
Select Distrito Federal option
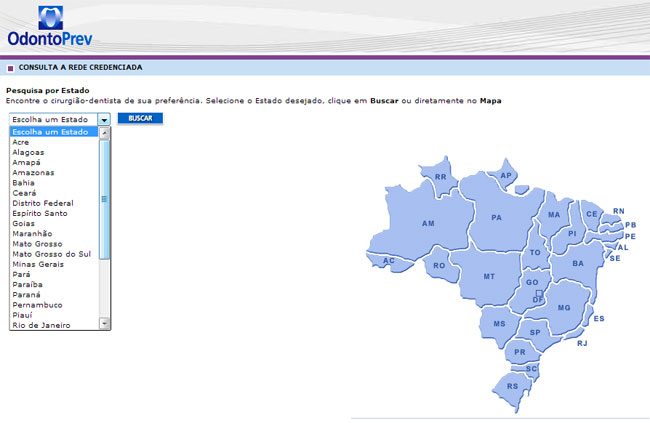54,203
